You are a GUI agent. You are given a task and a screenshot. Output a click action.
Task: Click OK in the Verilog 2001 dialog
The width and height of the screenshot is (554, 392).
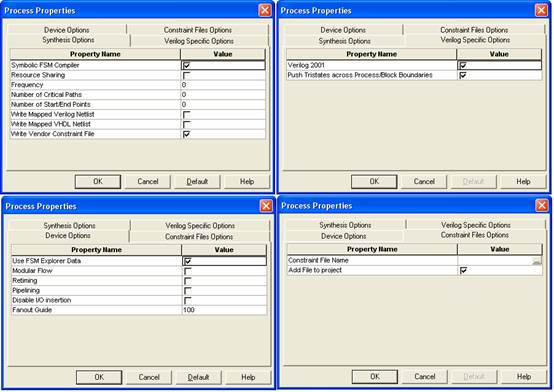point(374,182)
